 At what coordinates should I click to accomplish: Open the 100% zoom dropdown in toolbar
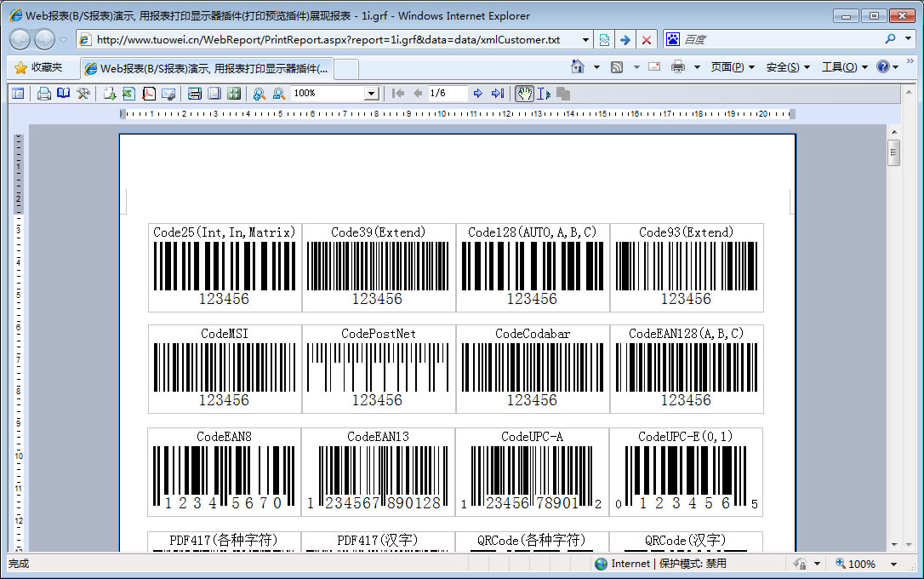371,94
